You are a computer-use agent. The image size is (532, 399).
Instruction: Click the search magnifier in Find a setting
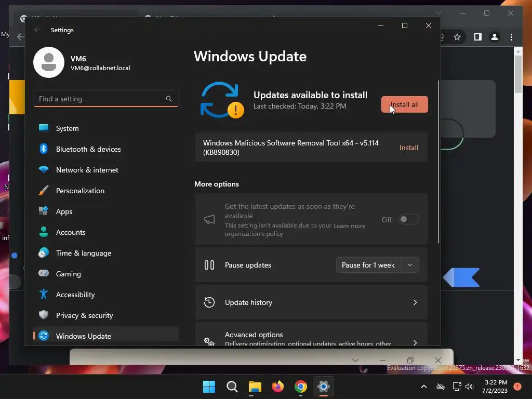[169, 99]
